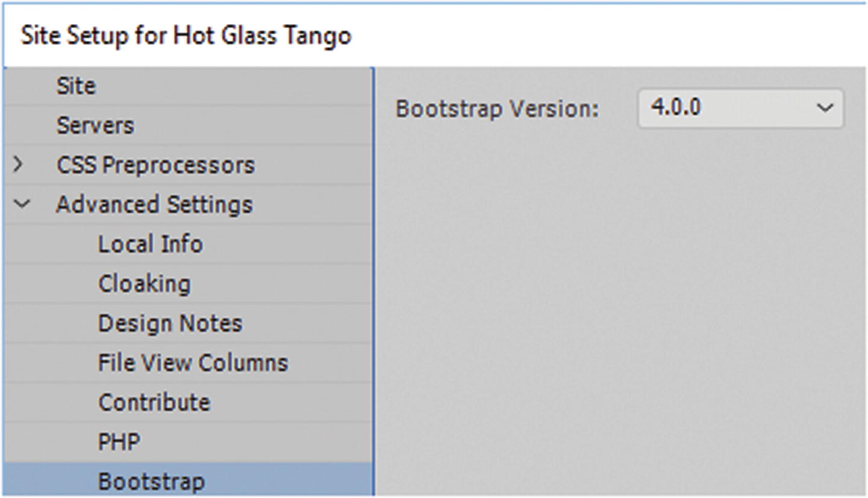This screenshot has height=498, width=868.
Task: Open the Servers category
Action: click(x=95, y=125)
